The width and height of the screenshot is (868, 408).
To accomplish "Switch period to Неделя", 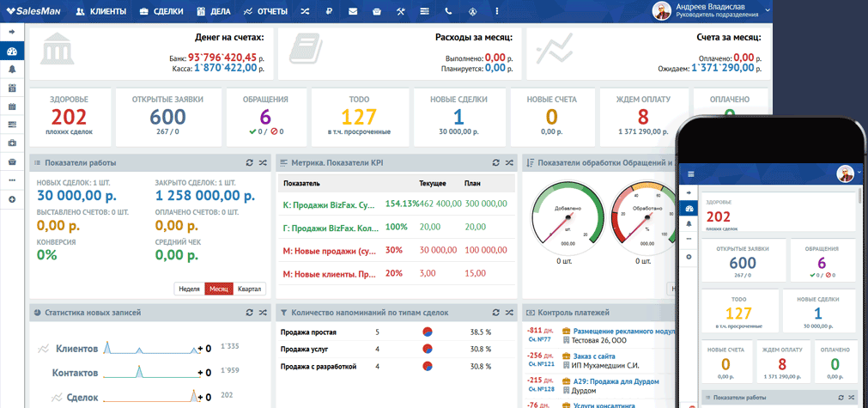I will (x=189, y=289).
